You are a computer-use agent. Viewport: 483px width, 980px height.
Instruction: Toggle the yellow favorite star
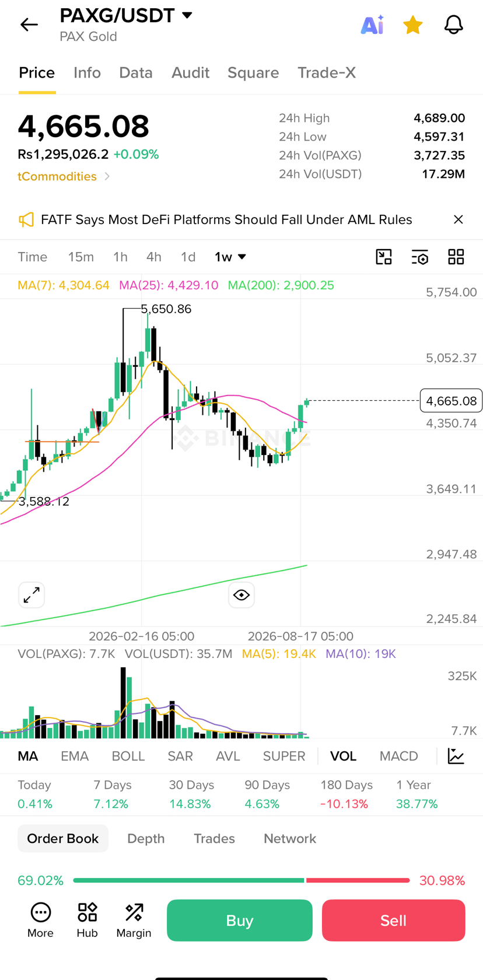(413, 24)
